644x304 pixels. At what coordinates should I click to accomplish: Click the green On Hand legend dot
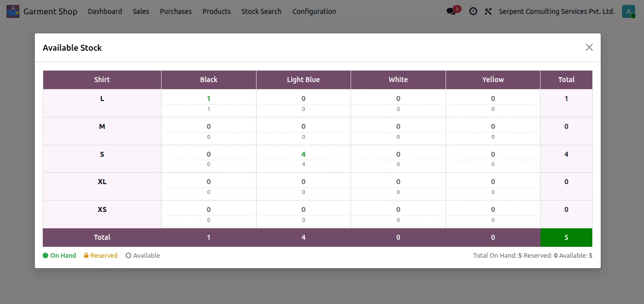click(x=45, y=256)
